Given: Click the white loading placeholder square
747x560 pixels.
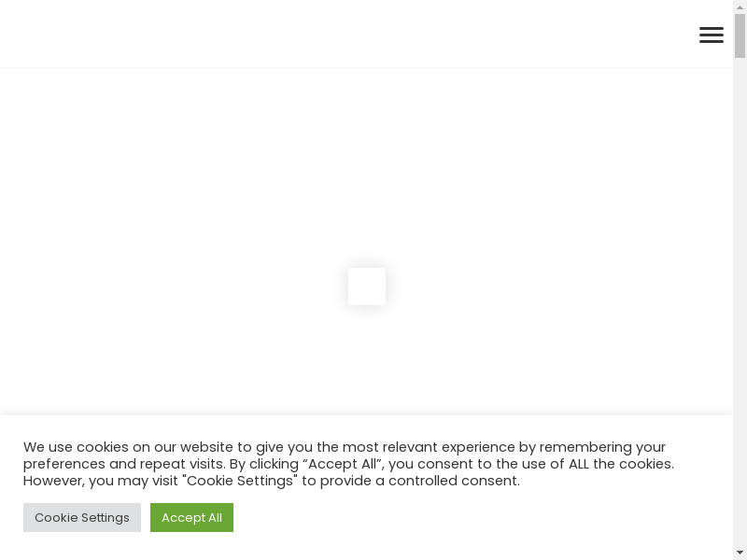Looking at the screenshot, I should point(367,287).
